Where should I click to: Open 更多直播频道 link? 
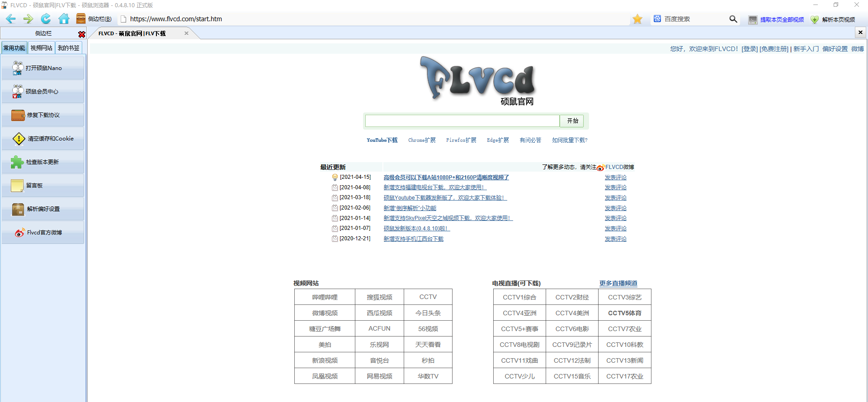click(618, 284)
